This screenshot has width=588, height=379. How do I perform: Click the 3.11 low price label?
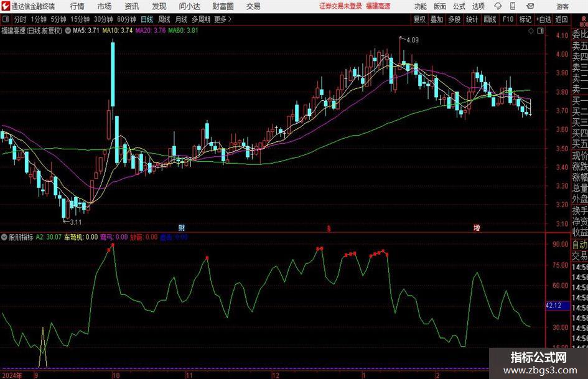point(76,222)
